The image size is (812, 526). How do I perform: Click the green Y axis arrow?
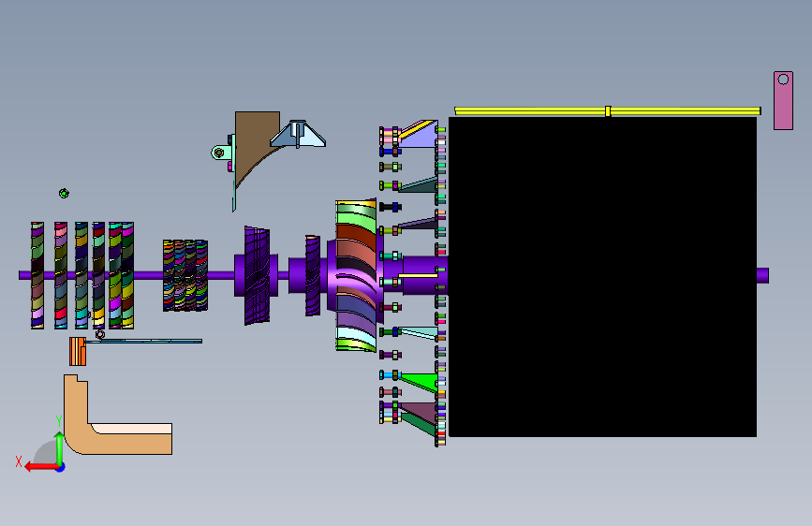click(x=60, y=448)
